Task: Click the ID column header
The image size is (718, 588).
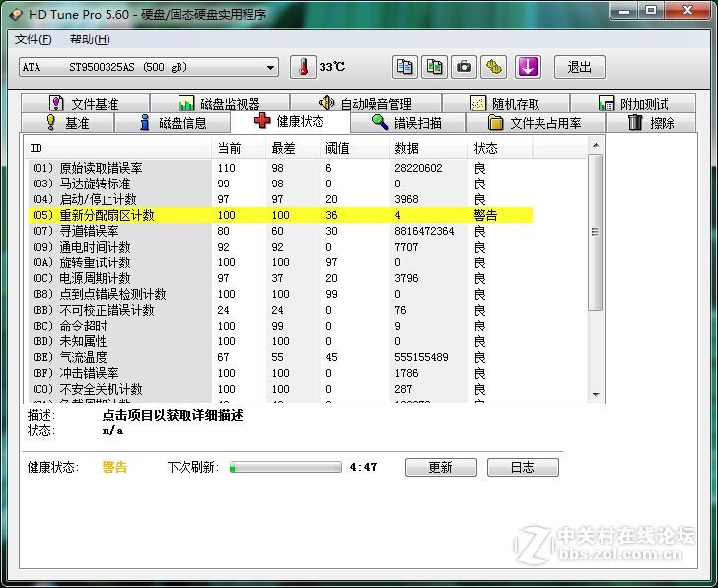Action: [117, 148]
